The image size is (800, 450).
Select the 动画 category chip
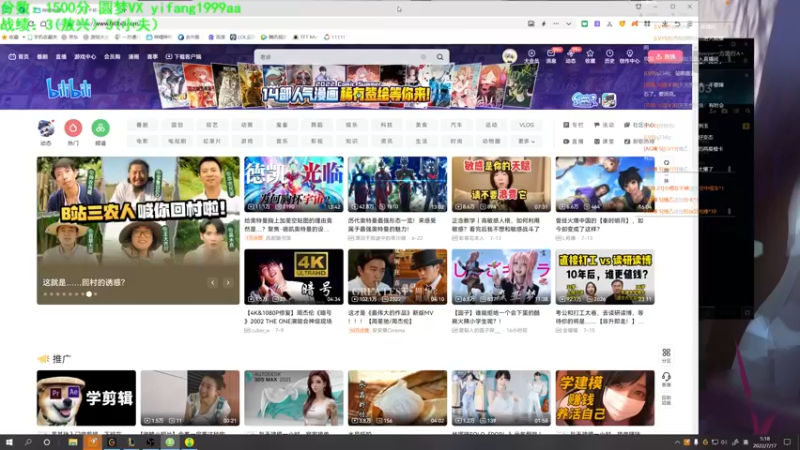pos(247,125)
